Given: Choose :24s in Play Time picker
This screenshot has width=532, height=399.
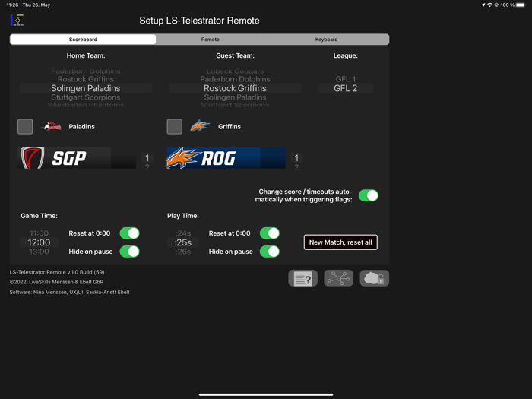Looking at the screenshot, I should pyautogui.click(x=183, y=233).
